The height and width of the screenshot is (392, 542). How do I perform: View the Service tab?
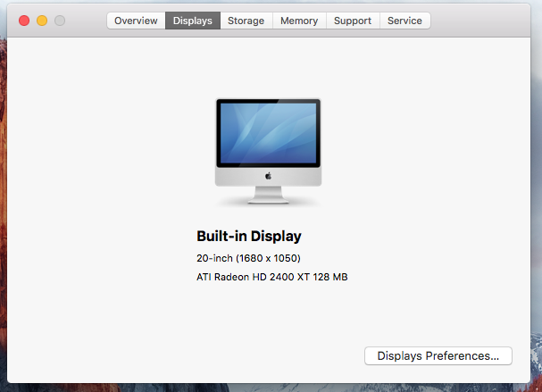coord(404,21)
